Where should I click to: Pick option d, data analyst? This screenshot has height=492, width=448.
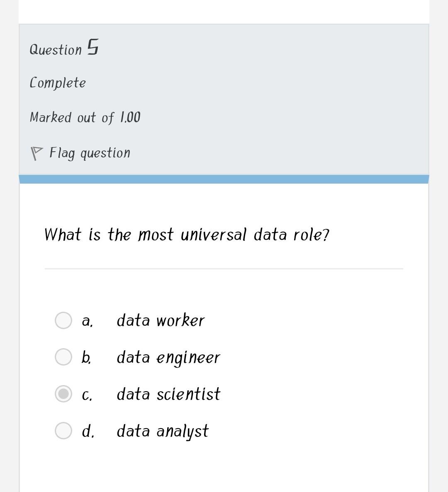(x=63, y=431)
